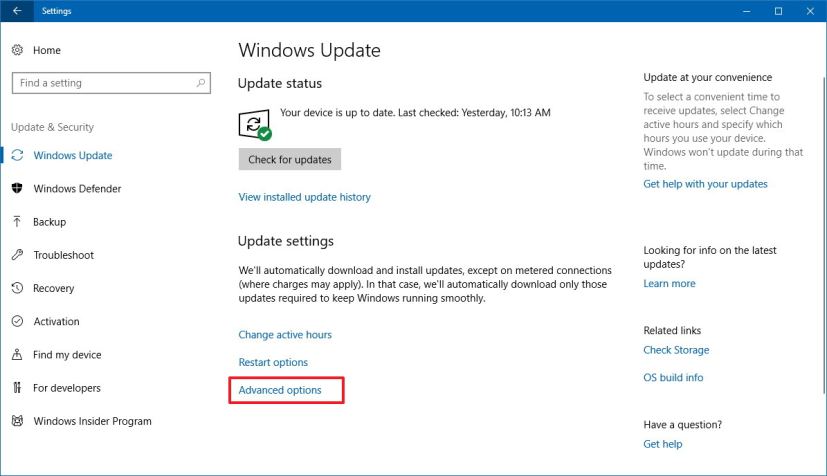Open Windows Defender settings
The width and height of the screenshot is (827, 476).
pos(77,188)
